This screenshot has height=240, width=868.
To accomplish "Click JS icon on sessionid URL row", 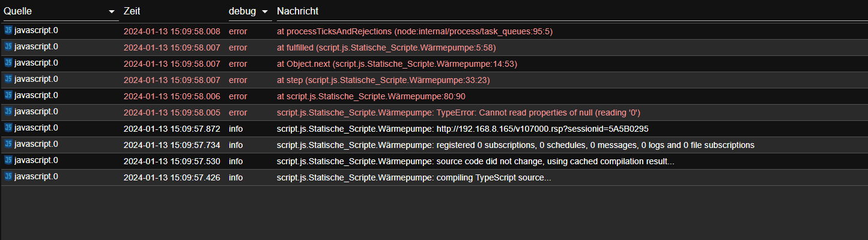I will point(8,128).
